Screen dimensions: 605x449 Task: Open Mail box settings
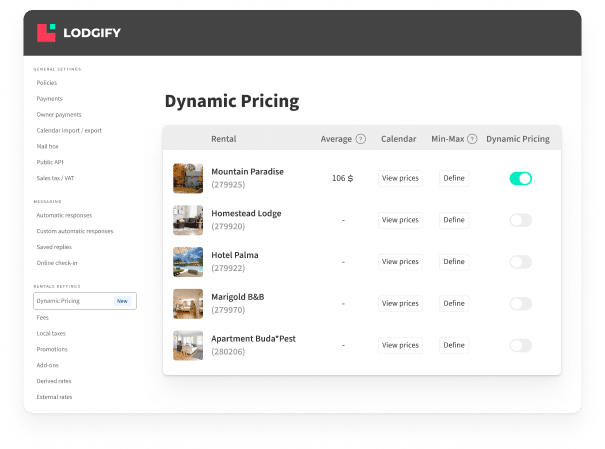[x=47, y=146]
